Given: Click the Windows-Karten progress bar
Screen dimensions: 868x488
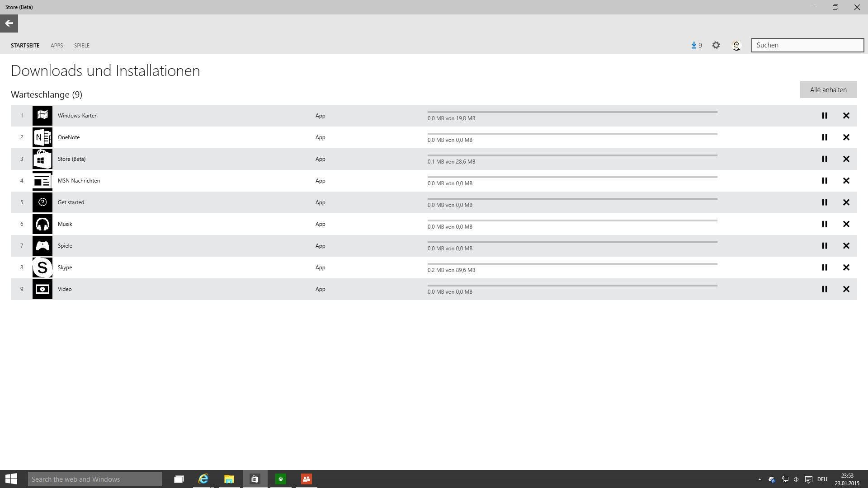Looking at the screenshot, I should [572, 112].
